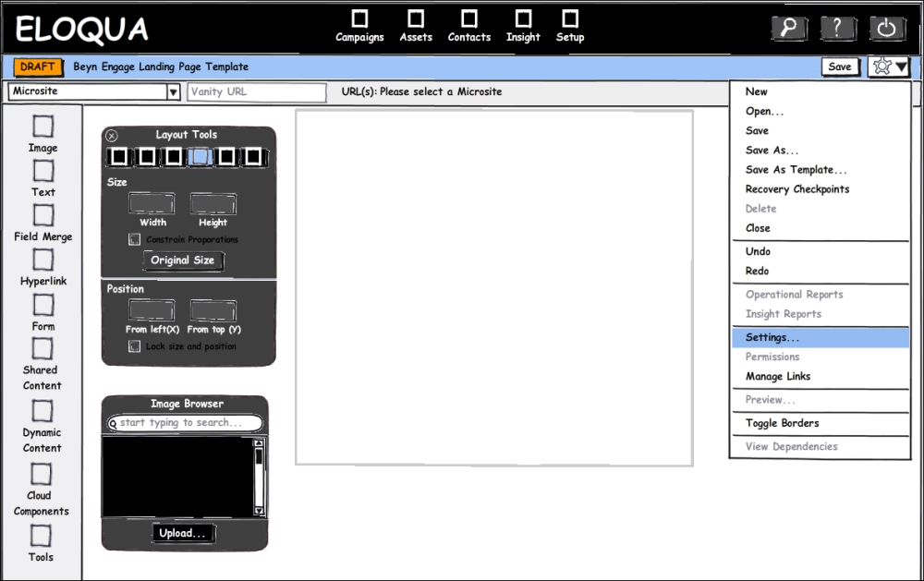The height and width of the screenshot is (581, 924).
Task: Click the Height input box
Action: pos(213,203)
